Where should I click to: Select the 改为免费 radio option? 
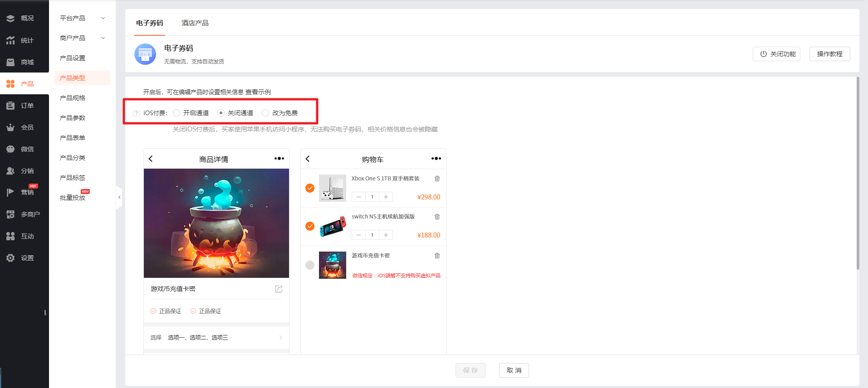coord(265,113)
